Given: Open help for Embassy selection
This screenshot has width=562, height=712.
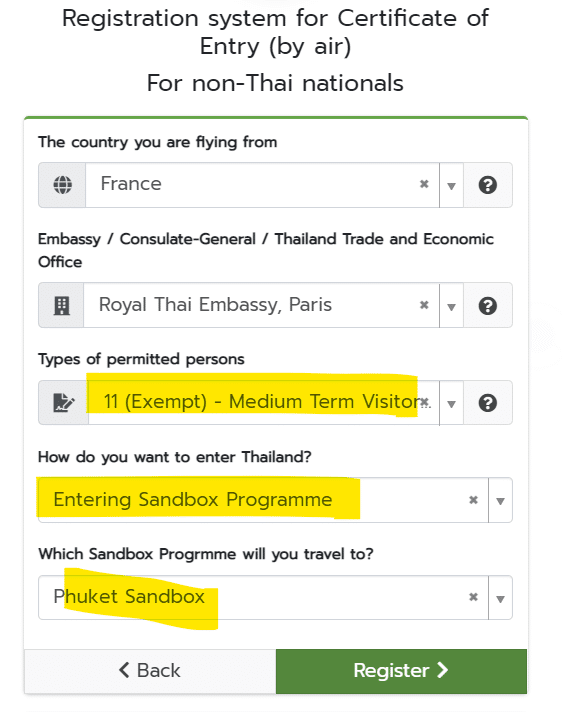Looking at the screenshot, I should pyautogui.click(x=488, y=306).
